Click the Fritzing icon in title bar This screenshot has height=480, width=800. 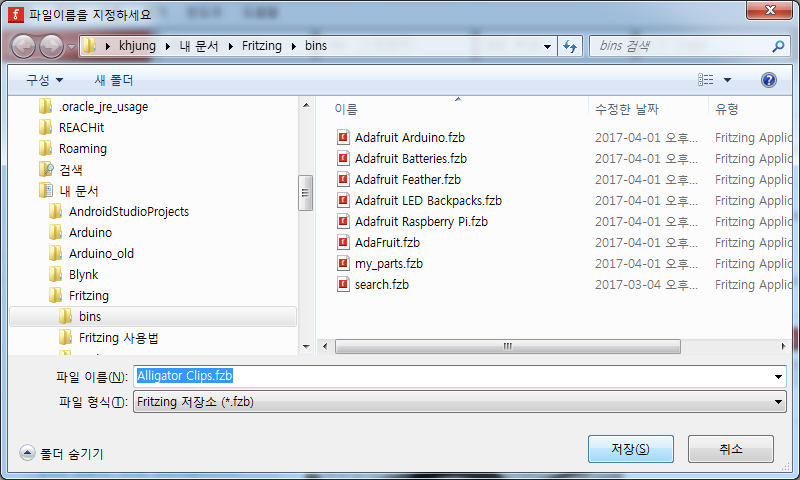coord(16,15)
